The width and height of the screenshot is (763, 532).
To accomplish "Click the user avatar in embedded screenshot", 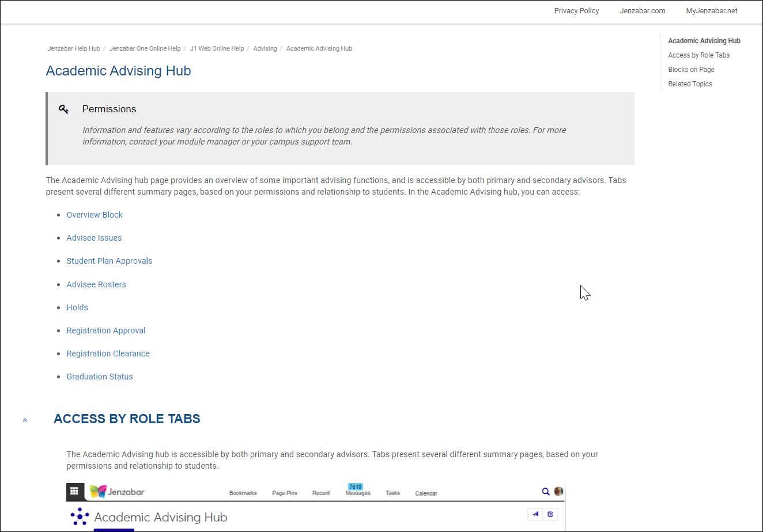I will [558, 491].
